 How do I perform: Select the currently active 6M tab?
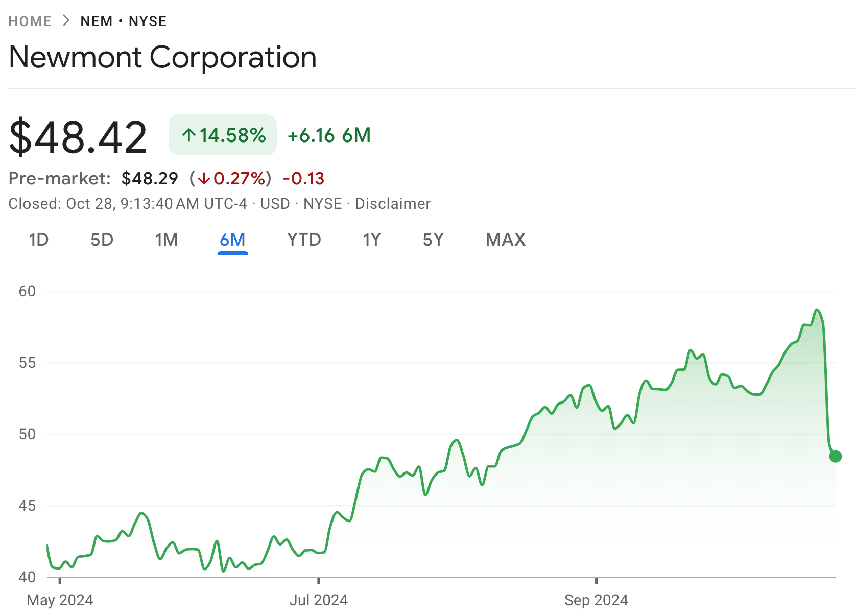pyautogui.click(x=232, y=240)
